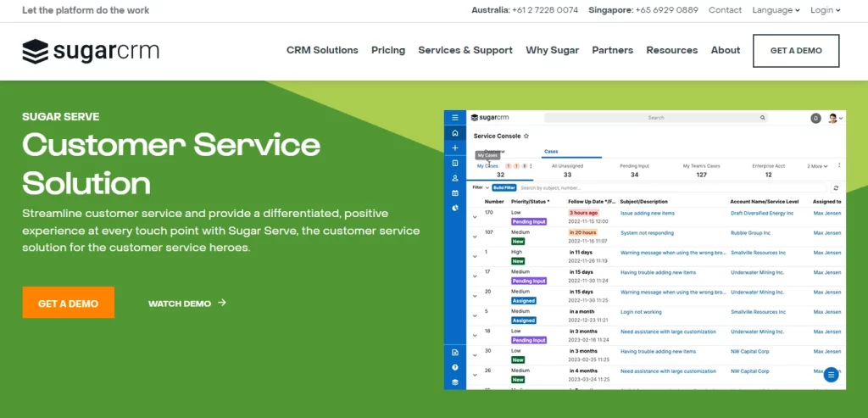Screen dimensions: 868x418
Task: Open the hamburger menu in the demo sidebar
Action: [455, 117]
